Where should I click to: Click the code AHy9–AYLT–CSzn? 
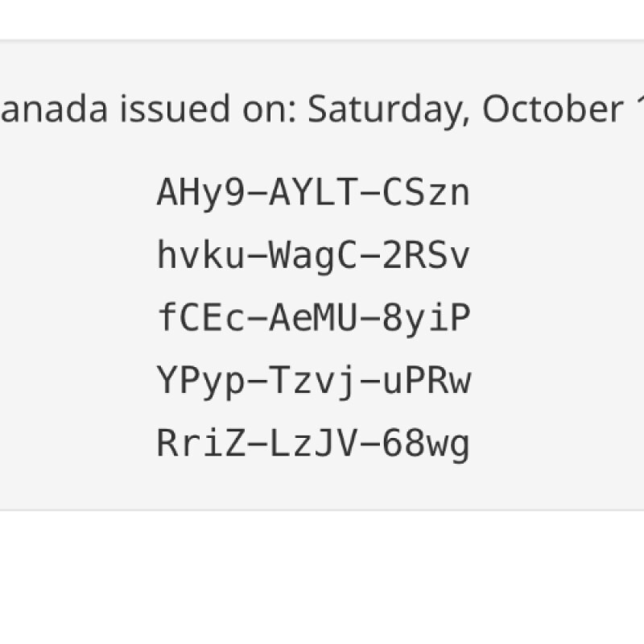click(313, 193)
